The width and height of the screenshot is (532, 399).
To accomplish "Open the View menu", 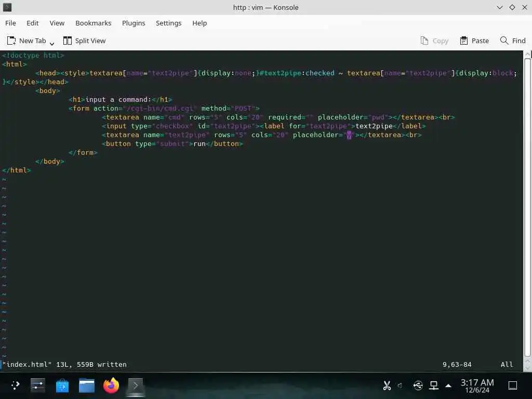I will pos(57,23).
